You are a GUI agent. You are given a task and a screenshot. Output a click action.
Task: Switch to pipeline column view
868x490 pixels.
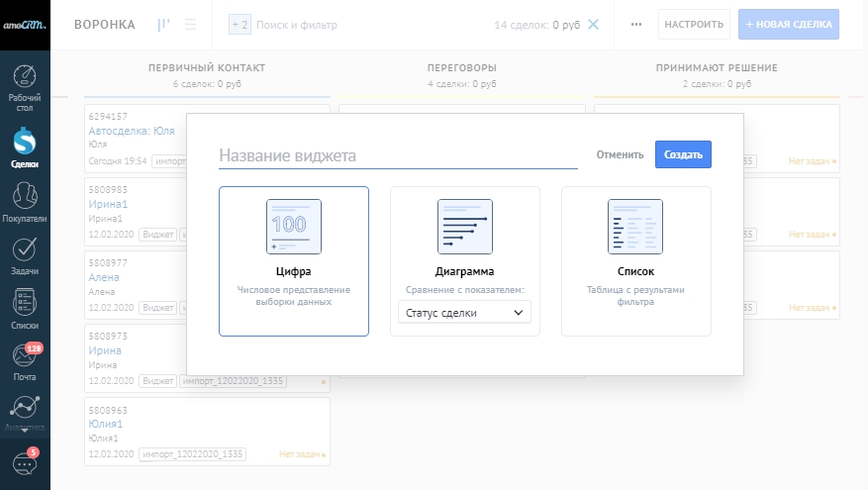point(163,25)
